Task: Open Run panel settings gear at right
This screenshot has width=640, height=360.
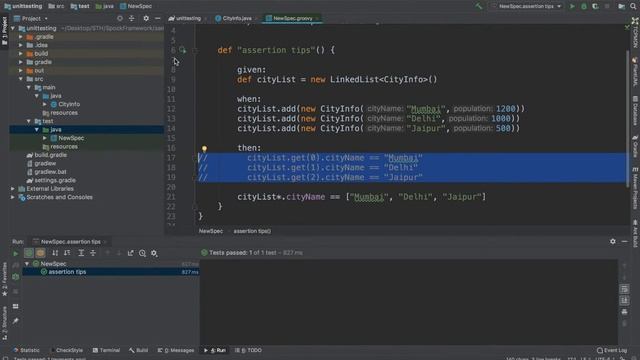Action: 613,242
